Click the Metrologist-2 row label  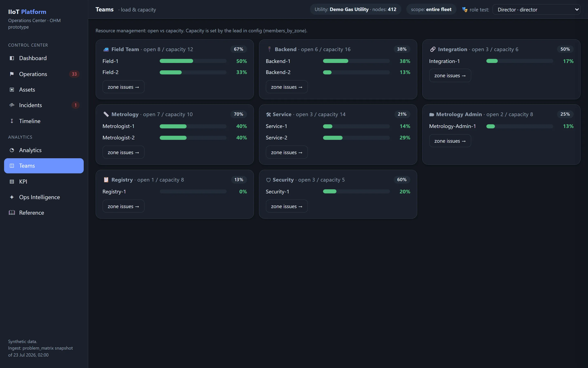(x=119, y=138)
